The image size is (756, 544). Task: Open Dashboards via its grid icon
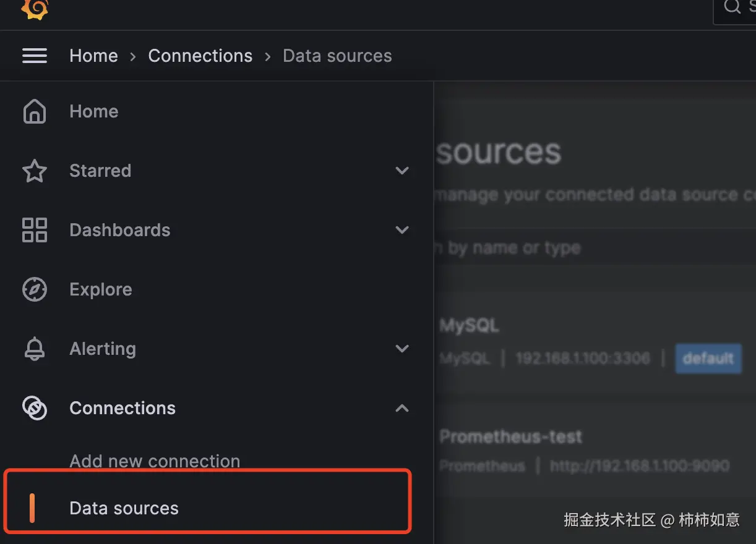coord(35,230)
